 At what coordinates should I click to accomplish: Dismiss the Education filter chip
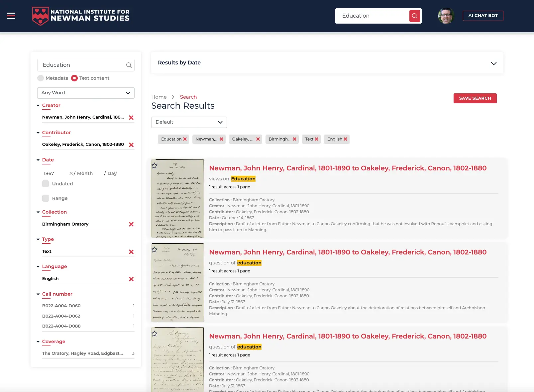click(x=185, y=139)
